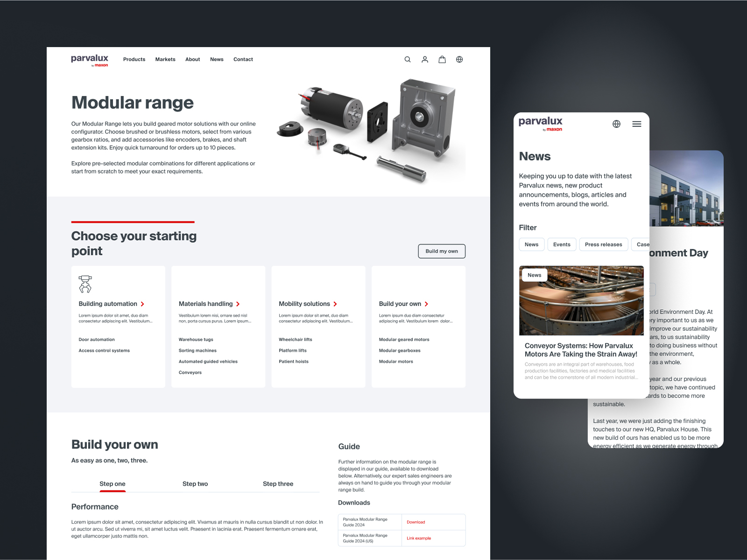
Task: Open the Patient hoists link
Action: pyautogui.click(x=294, y=362)
